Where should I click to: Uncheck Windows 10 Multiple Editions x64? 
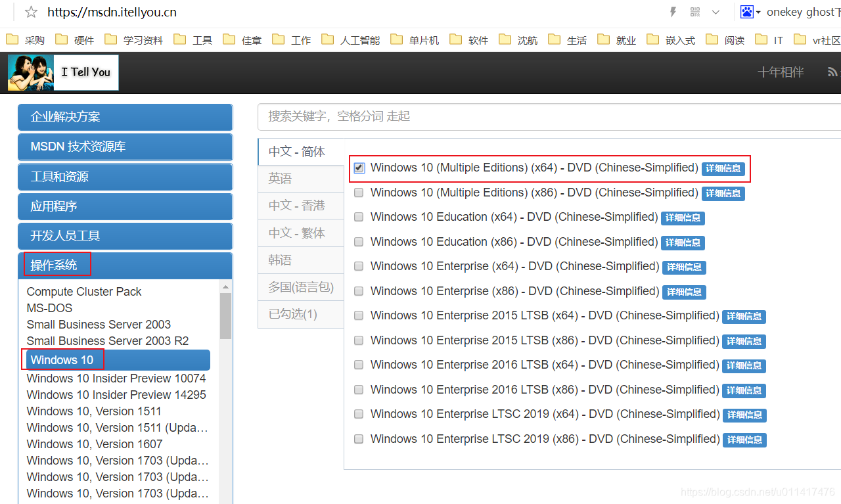pos(359,168)
